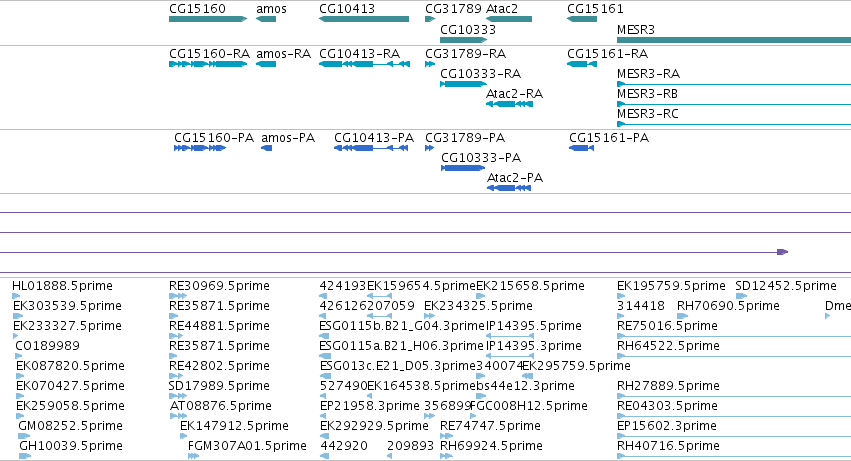Image resolution: width=851 pixels, height=461 pixels.
Task: Open EST RE44881.5prime
Action: pos(219,326)
